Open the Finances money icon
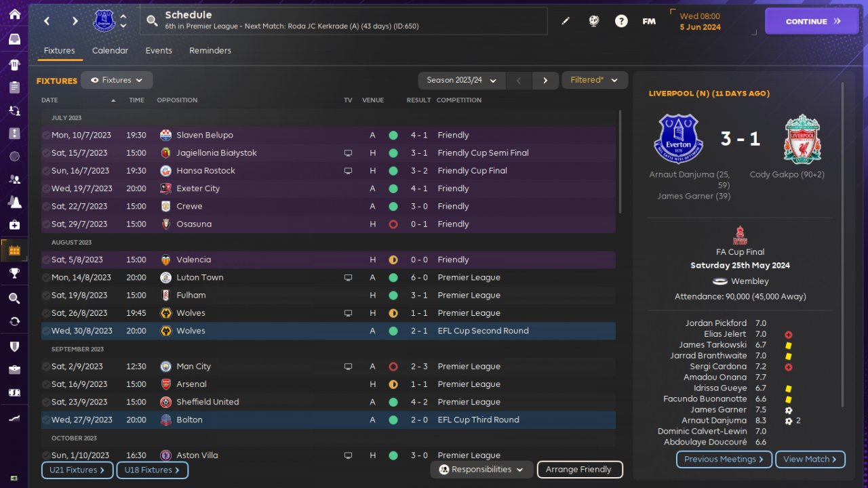The width and height of the screenshot is (868, 488). (x=14, y=393)
